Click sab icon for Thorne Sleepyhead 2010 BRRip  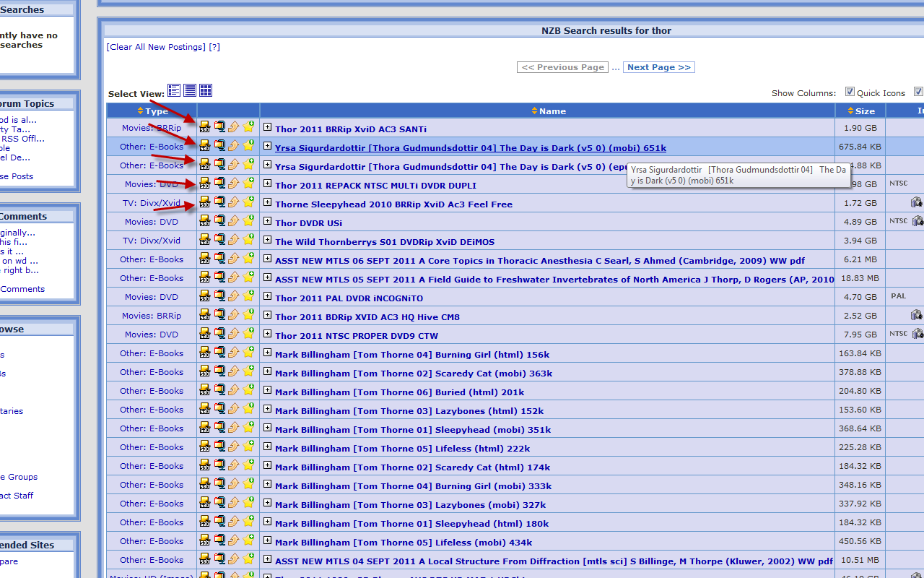205,202
